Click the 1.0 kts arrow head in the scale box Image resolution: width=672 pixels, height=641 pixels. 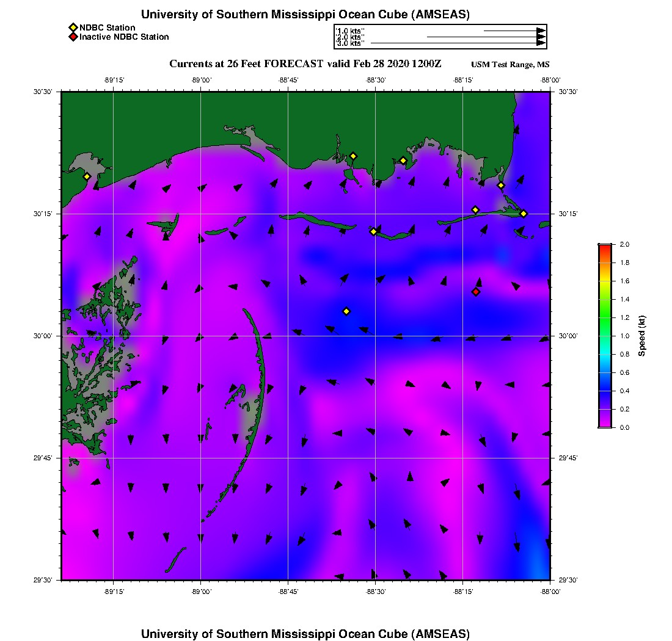[x=541, y=31]
